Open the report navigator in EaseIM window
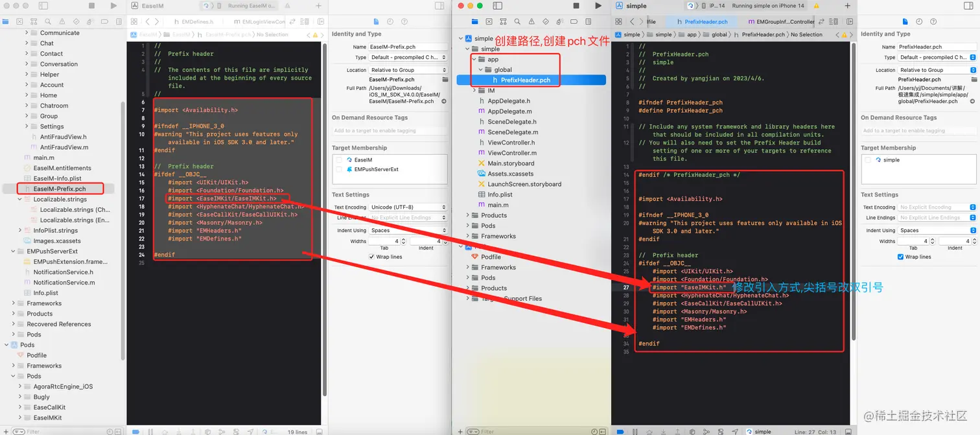 tap(119, 22)
